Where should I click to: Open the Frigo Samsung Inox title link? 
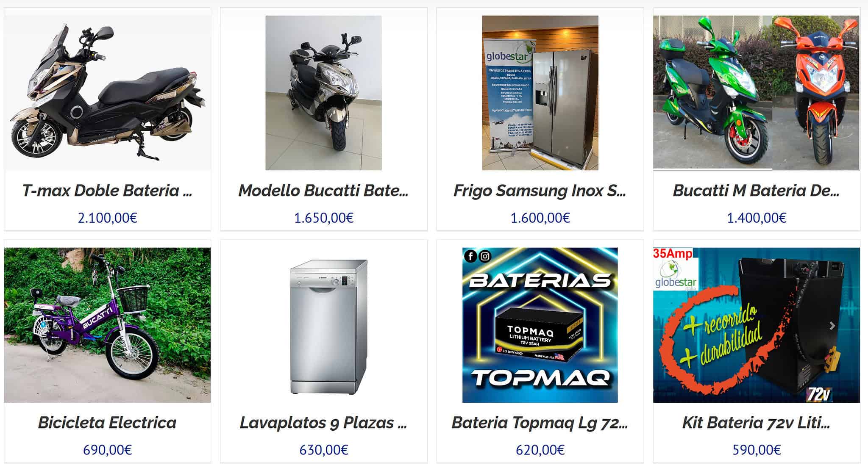(540, 191)
